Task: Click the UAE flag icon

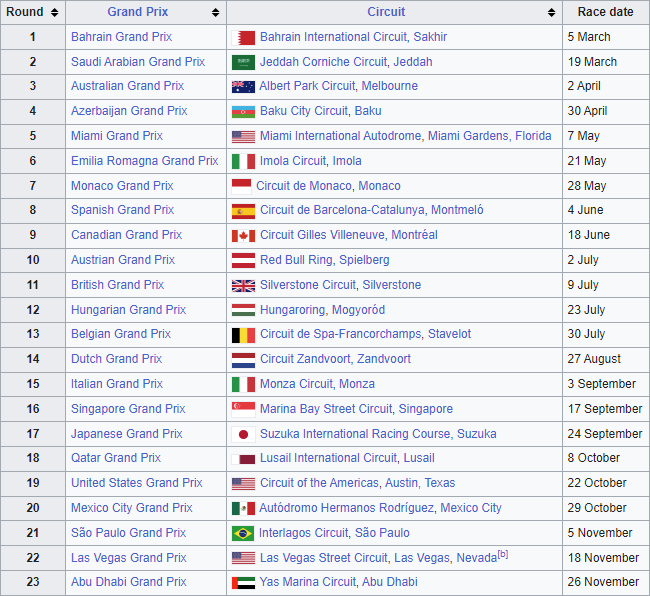Action: point(243,583)
